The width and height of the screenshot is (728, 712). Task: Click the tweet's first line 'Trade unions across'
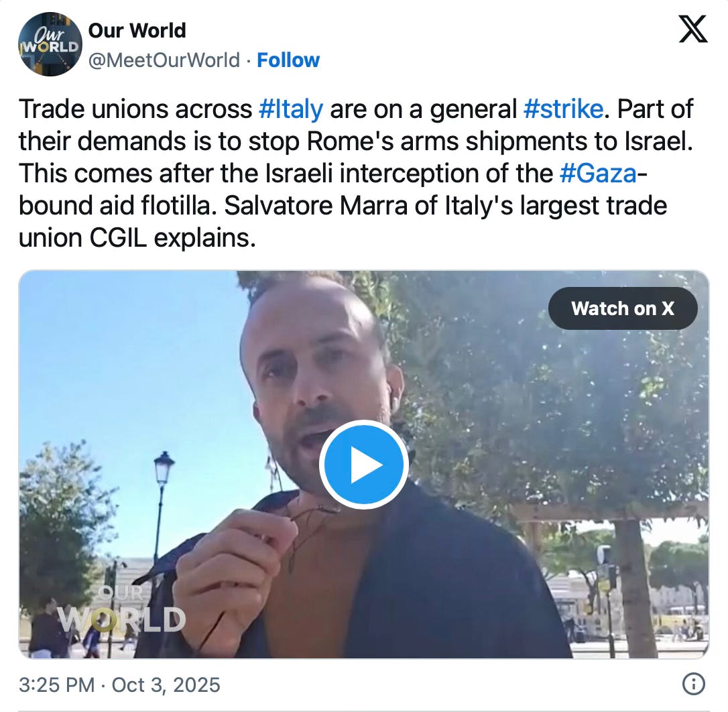pyautogui.click(x=135, y=109)
